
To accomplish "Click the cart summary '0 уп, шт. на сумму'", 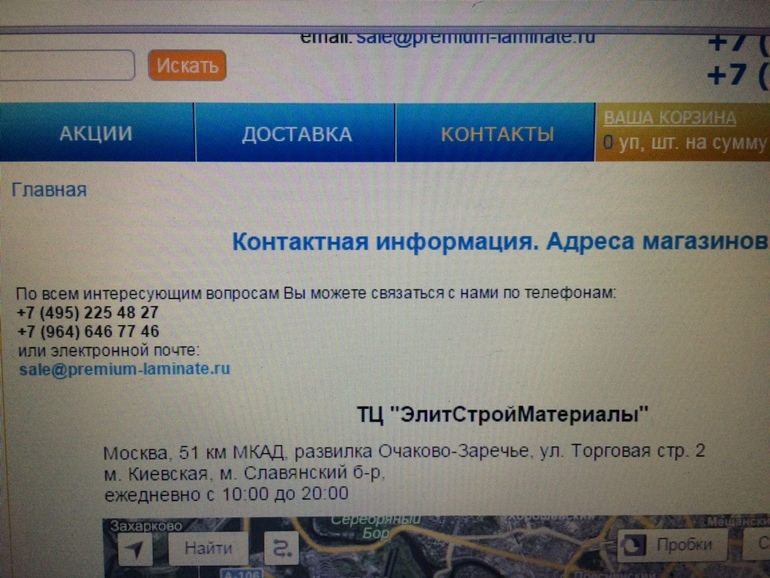I will click(x=685, y=144).
